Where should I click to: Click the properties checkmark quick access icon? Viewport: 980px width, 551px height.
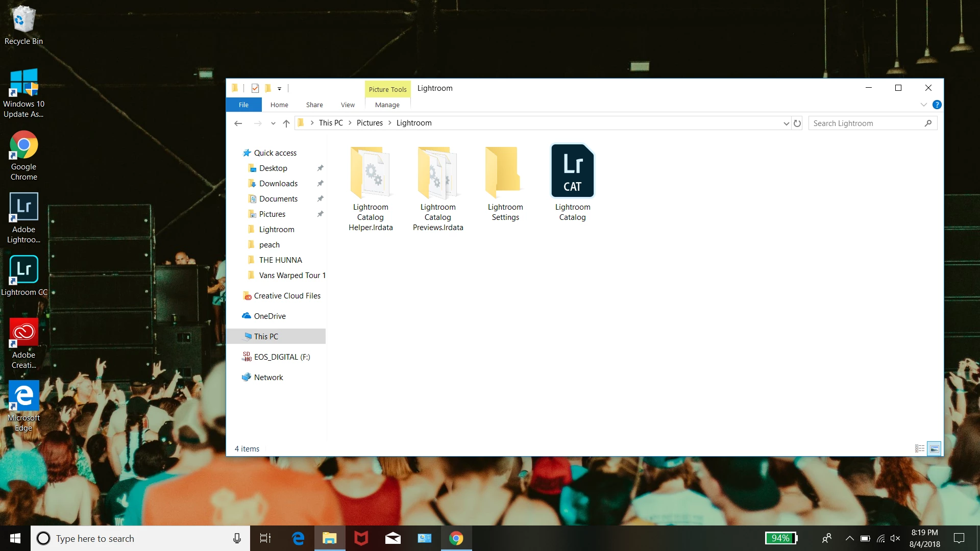(x=255, y=88)
